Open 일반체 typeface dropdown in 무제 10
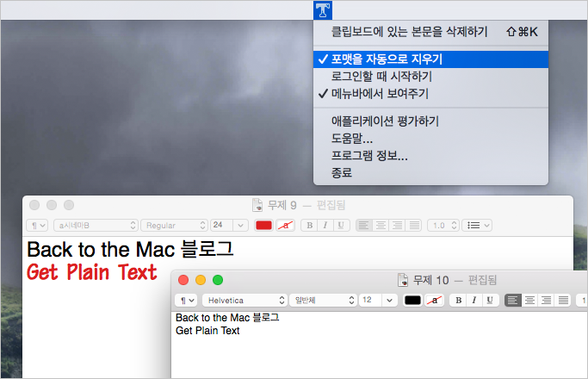This screenshot has height=379, width=588. point(323,301)
